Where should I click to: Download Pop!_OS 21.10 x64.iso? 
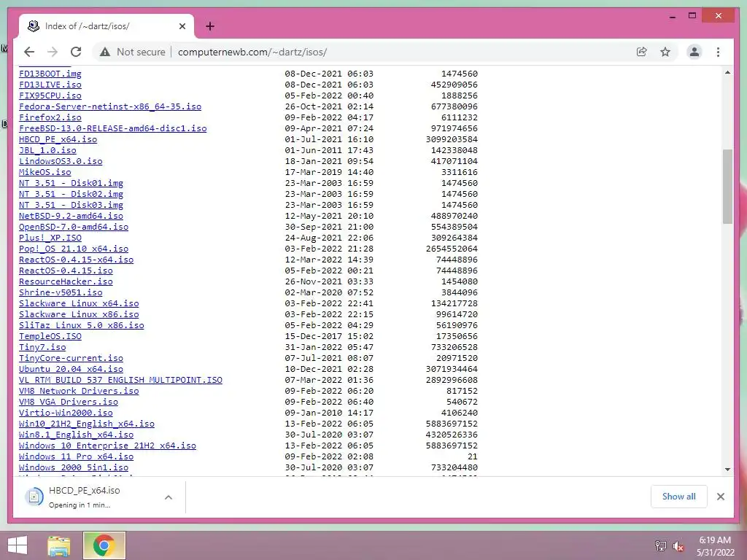tap(74, 249)
